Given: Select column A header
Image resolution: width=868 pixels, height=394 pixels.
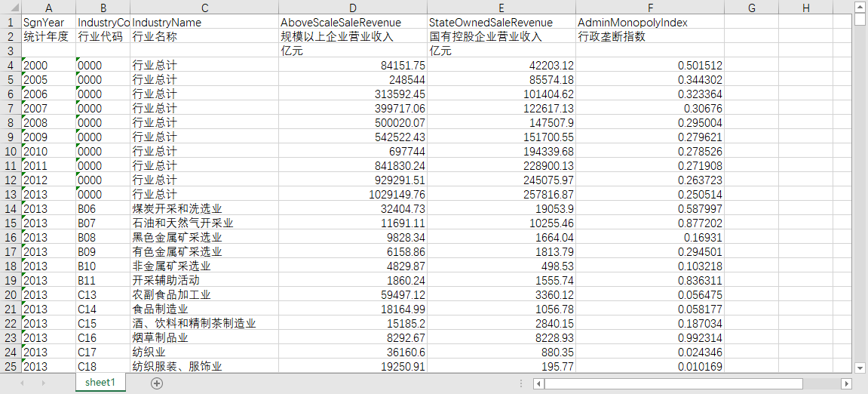Looking at the screenshot, I should click(x=49, y=8).
